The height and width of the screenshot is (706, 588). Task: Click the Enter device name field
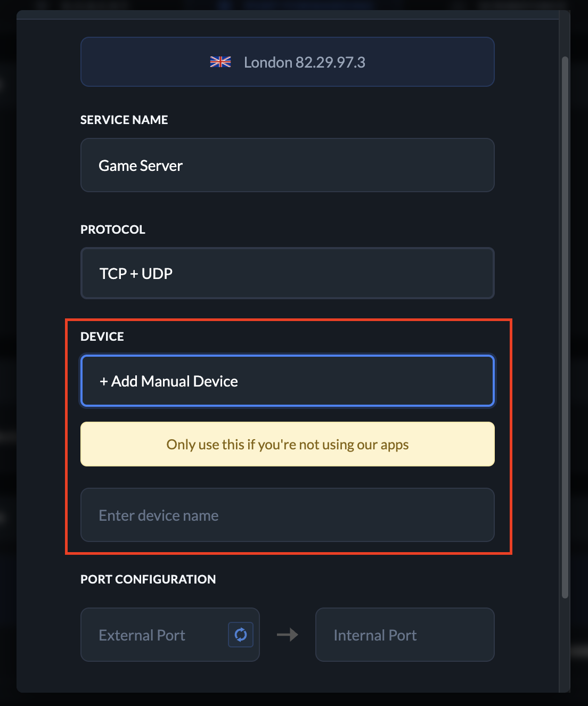[x=287, y=515]
